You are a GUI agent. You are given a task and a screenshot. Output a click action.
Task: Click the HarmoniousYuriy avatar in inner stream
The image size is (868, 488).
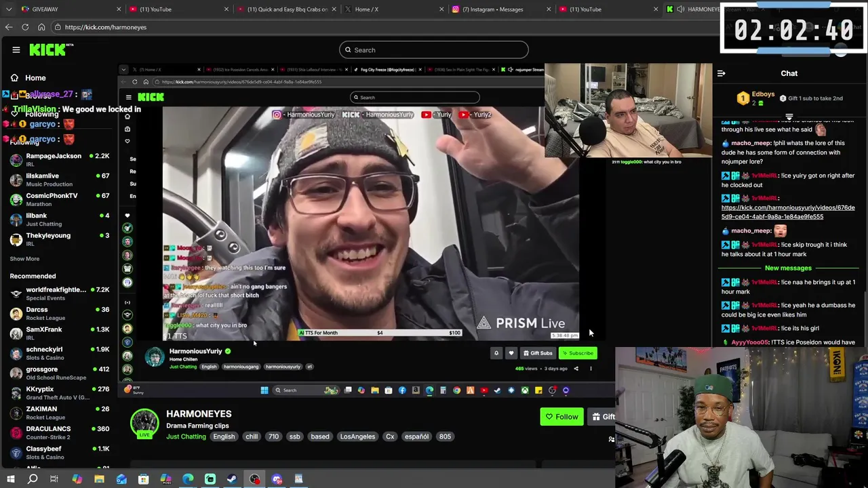(155, 357)
